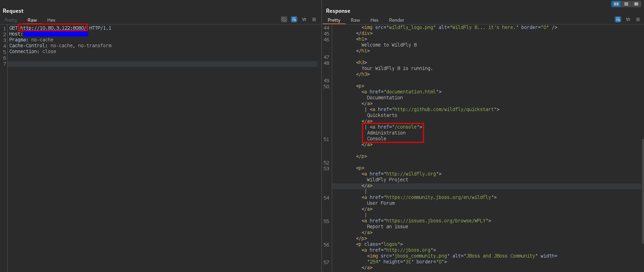Open the Render tab in Response
The image size is (644, 272).
click(x=397, y=20)
